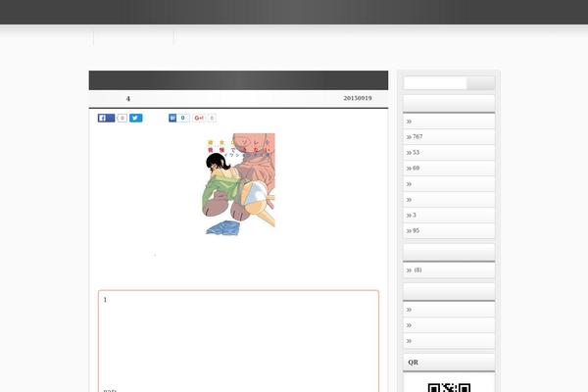This screenshot has width=588, height=392.
Task: Open the sidebar link with count 3
Action: pyautogui.click(x=449, y=216)
